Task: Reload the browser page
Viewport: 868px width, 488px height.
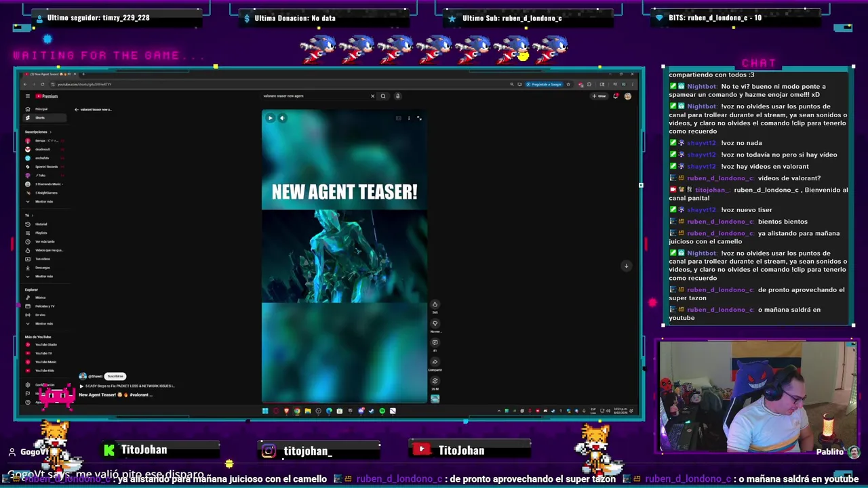Action: tap(42, 85)
